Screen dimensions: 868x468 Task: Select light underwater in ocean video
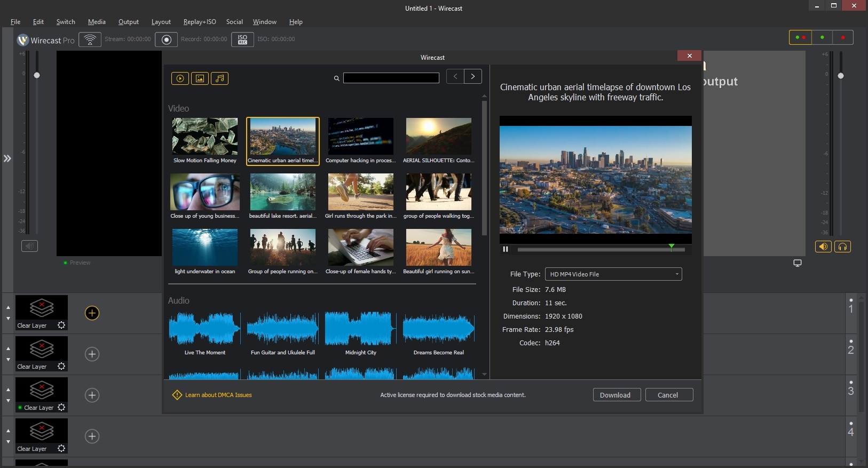coord(205,252)
